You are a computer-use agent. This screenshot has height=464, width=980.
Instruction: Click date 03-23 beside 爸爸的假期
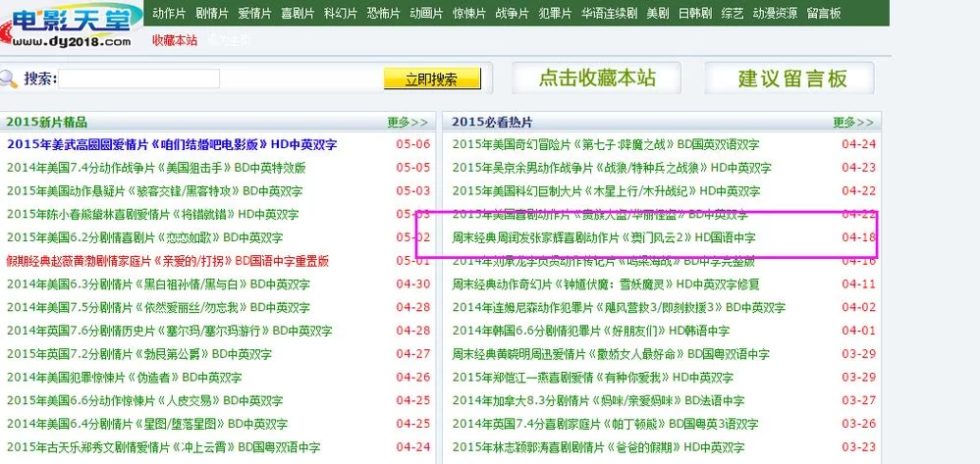tap(859, 447)
